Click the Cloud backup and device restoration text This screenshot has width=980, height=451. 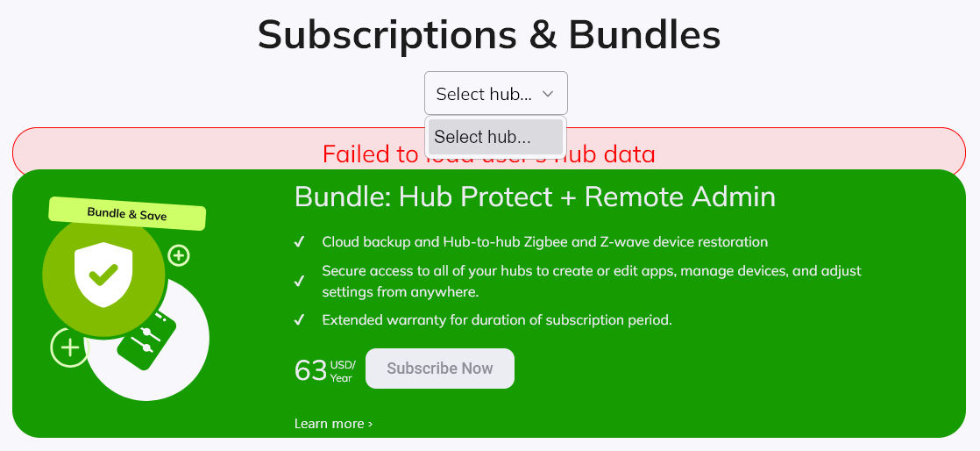pos(544,241)
